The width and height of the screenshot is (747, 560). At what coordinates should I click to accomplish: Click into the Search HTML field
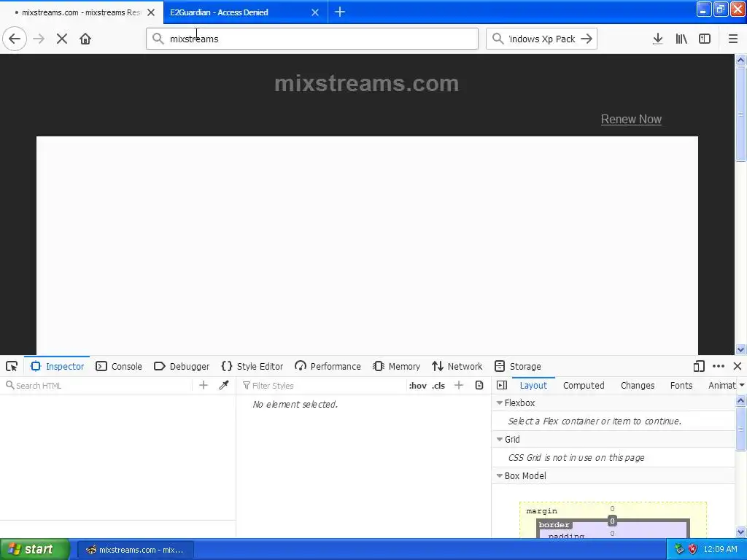98,385
